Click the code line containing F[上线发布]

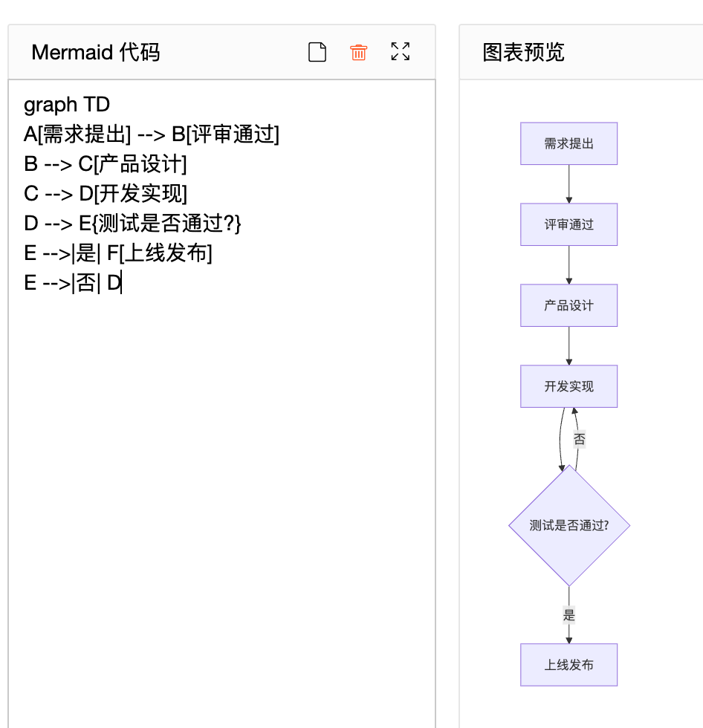[118, 253]
